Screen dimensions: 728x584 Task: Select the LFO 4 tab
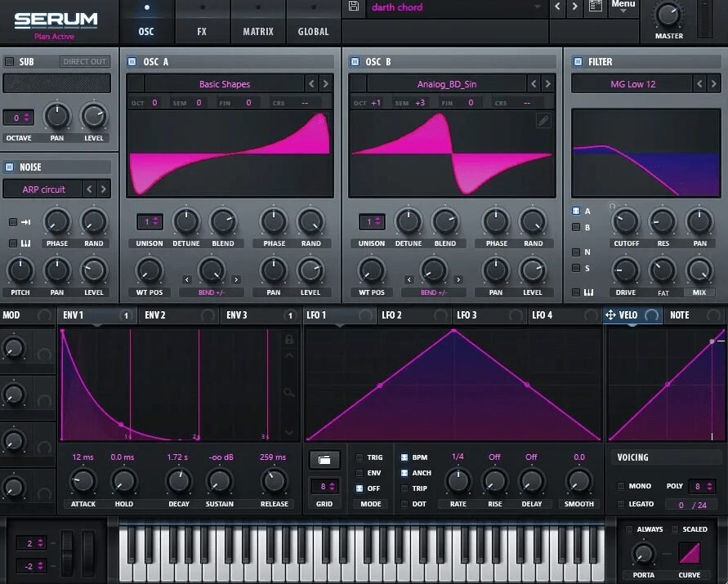coord(565,315)
